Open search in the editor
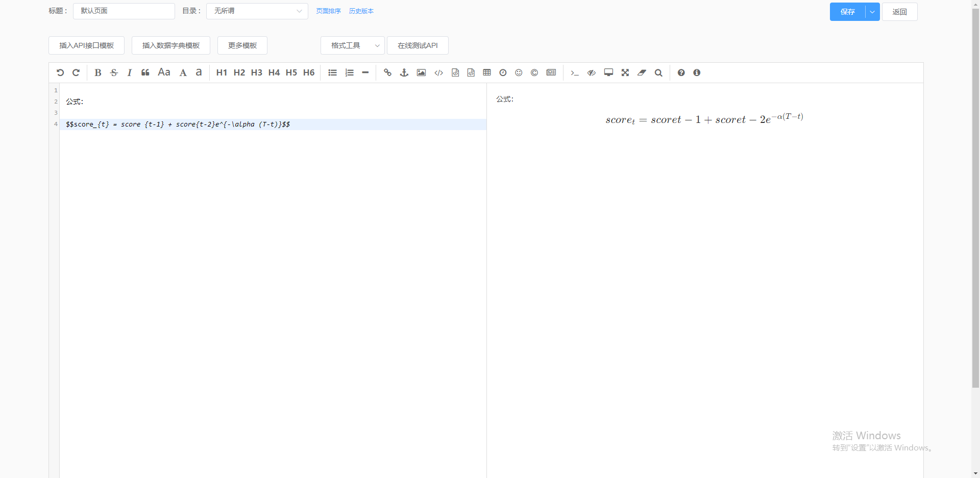980x478 pixels. (x=658, y=72)
